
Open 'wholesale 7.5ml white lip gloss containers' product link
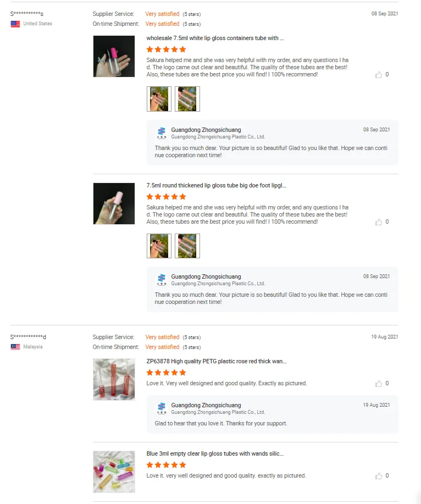[x=215, y=38]
